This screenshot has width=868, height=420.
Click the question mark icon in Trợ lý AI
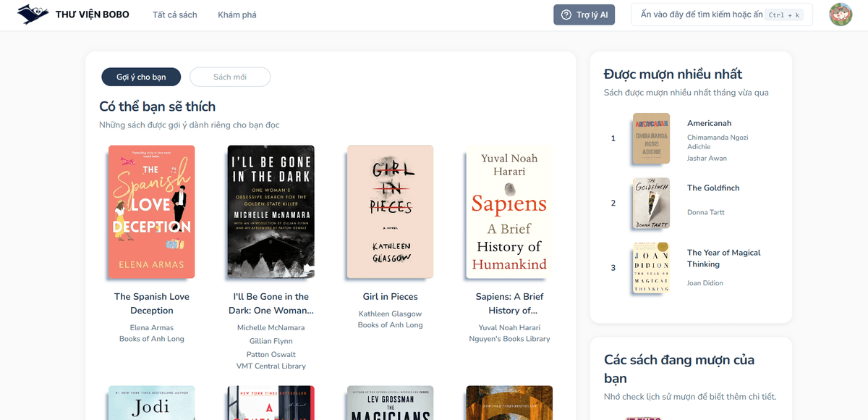pyautogui.click(x=566, y=15)
